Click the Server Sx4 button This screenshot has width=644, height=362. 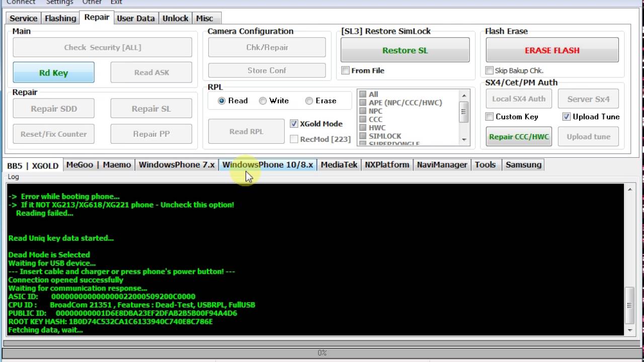coord(588,99)
